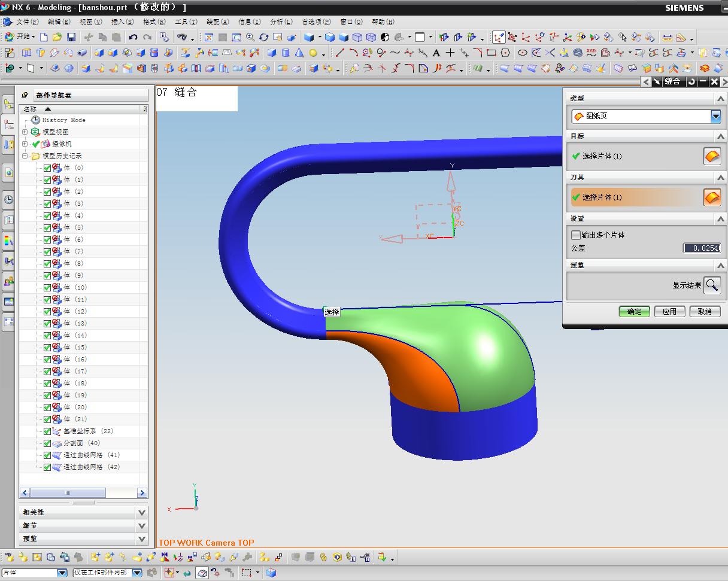Click the Show Result magnifier icon
Screen dimensions: 728x581
tap(712, 285)
